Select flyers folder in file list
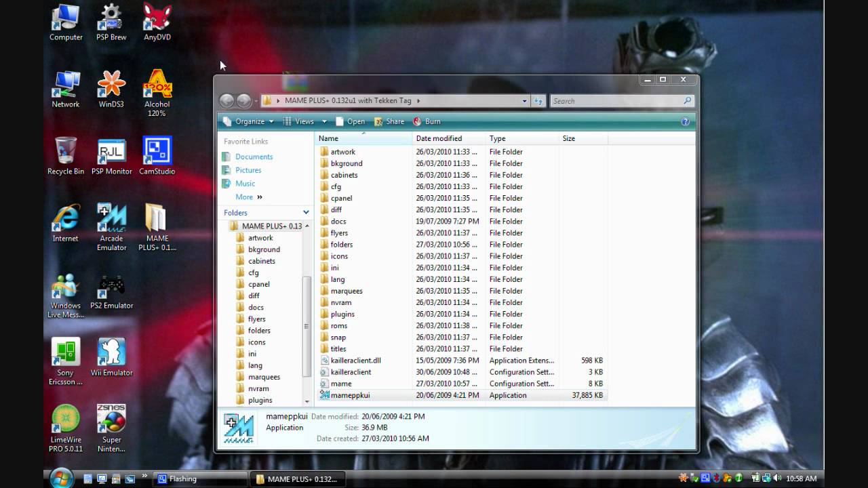The width and height of the screenshot is (868, 488). click(462, 233)
